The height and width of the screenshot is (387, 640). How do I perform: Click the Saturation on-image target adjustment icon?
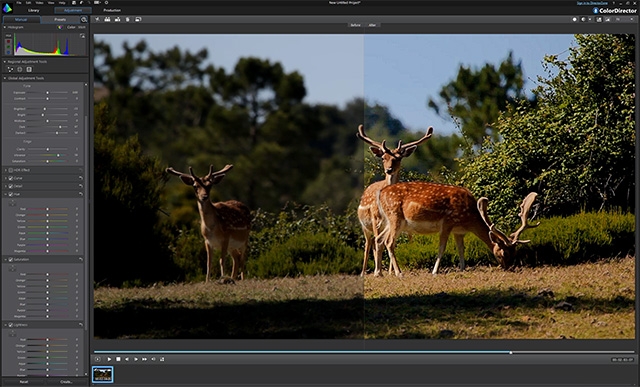tap(12, 268)
